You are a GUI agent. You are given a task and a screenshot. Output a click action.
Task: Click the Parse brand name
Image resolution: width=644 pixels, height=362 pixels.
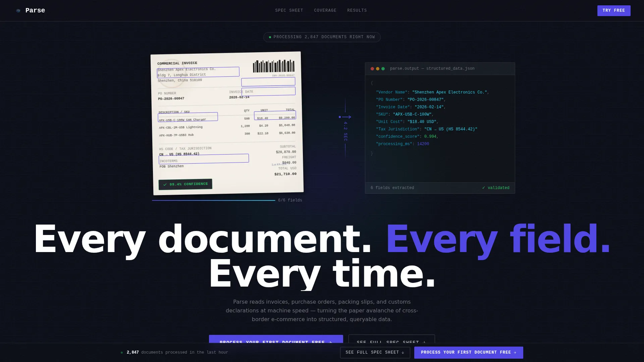[35, 10]
